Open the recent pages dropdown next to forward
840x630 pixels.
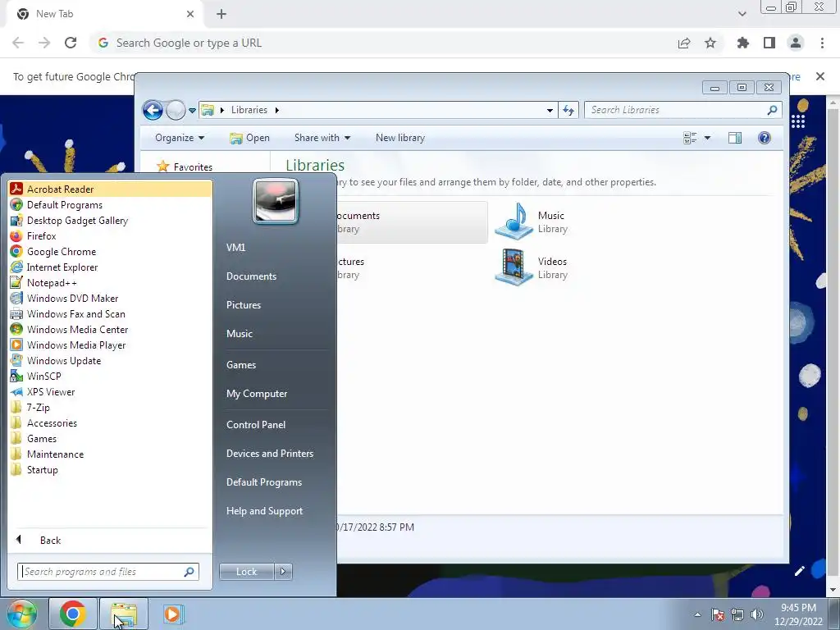(192, 111)
